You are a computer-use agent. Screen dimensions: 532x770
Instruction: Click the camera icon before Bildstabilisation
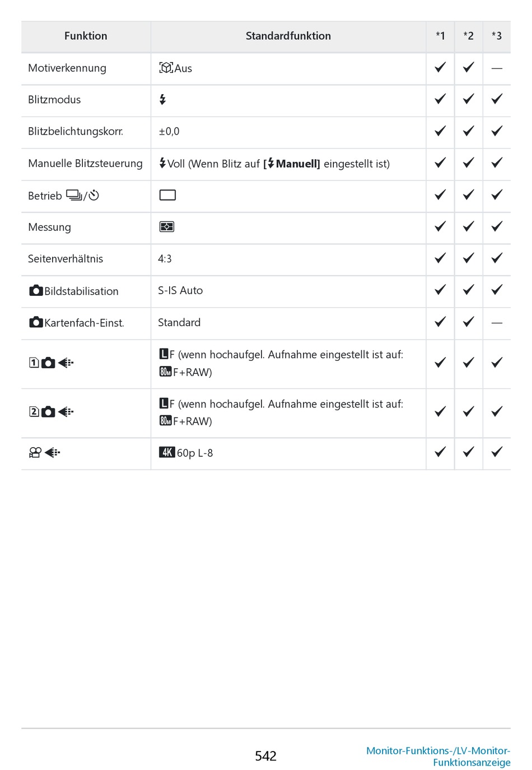(x=36, y=290)
